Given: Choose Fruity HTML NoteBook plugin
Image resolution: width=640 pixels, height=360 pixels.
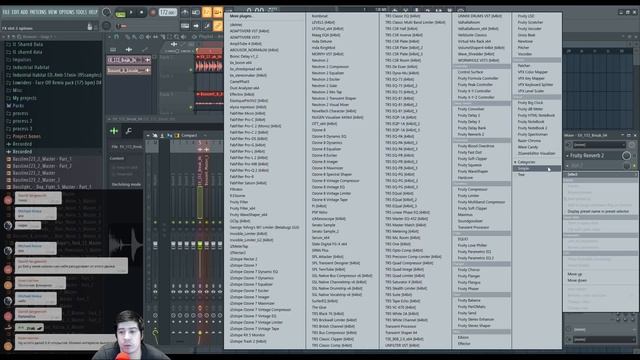Looking at the screenshot, I should point(536,116).
